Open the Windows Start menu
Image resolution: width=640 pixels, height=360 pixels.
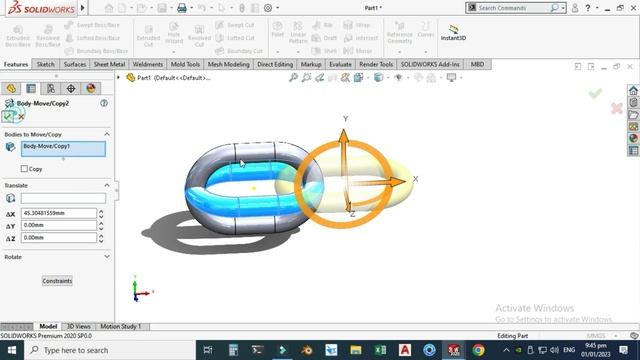click(12, 350)
